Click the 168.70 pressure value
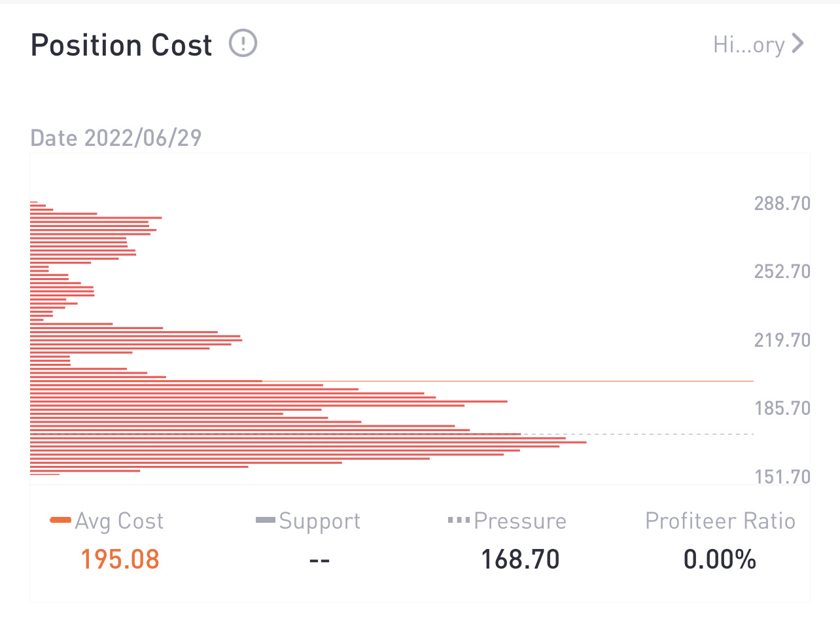 coord(520,559)
